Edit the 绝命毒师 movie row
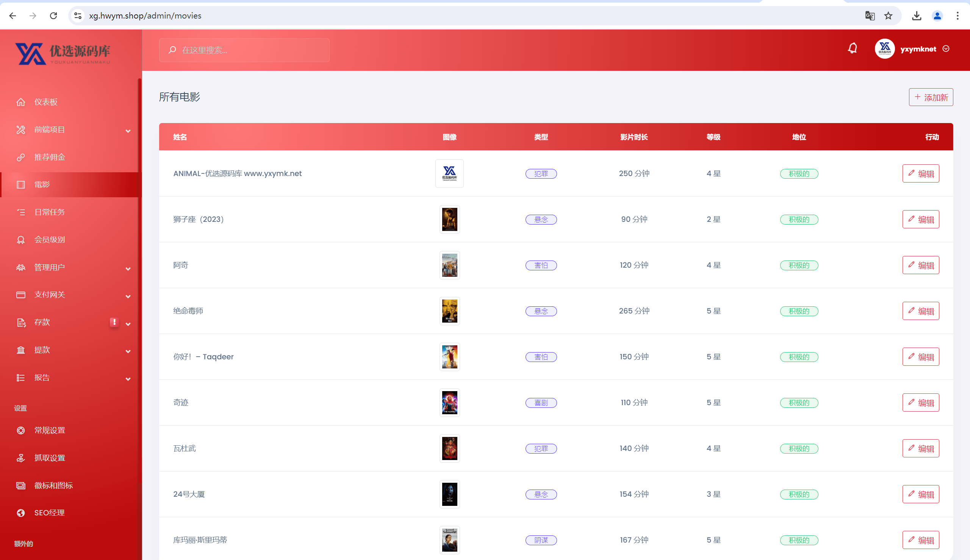This screenshot has height=560, width=970. click(921, 311)
